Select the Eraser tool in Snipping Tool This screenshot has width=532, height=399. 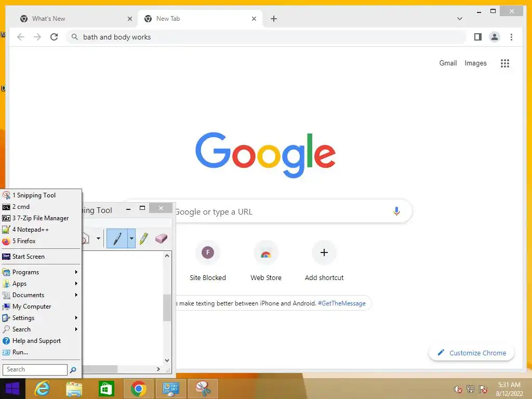point(161,238)
